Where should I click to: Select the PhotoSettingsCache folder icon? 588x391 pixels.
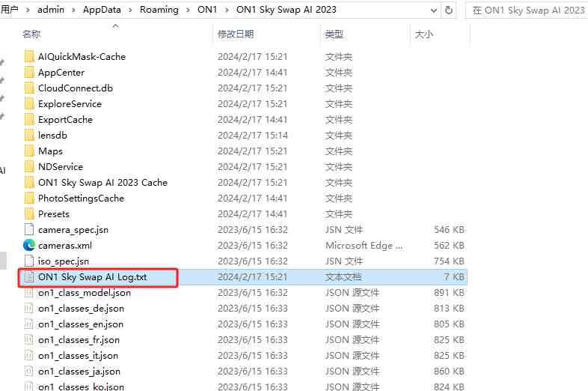pyautogui.click(x=29, y=198)
